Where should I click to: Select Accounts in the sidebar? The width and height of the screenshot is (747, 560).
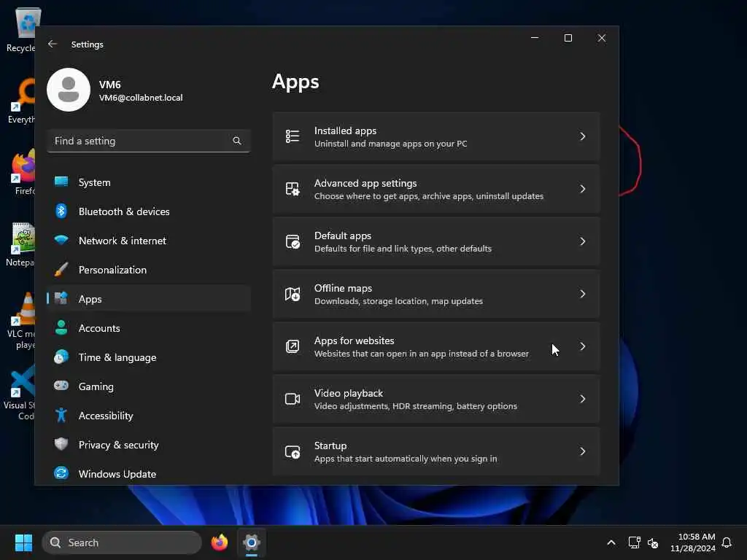click(149, 327)
